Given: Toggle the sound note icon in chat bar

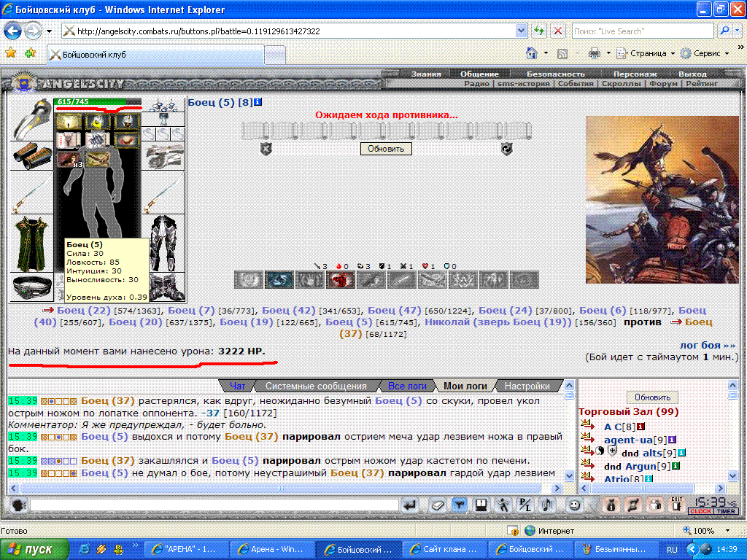Looking at the screenshot, I should (x=547, y=505).
